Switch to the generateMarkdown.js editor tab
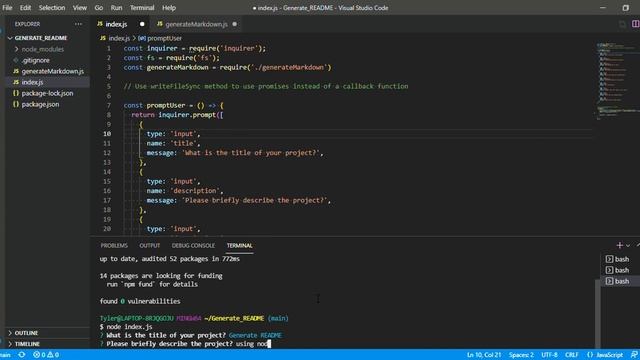The height and width of the screenshot is (360, 640). [196, 24]
